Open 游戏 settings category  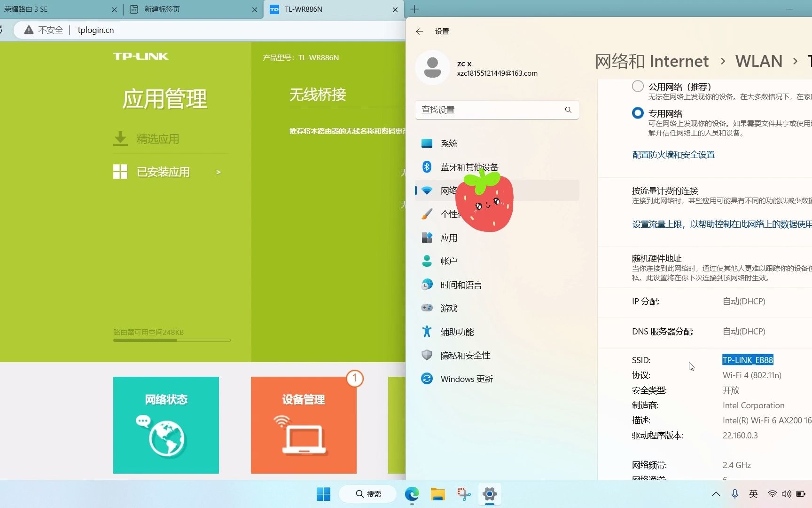(x=497, y=308)
